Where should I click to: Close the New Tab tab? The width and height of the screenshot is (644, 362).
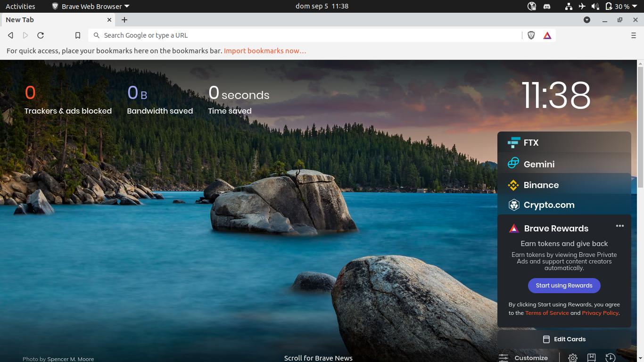[x=109, y=20]
